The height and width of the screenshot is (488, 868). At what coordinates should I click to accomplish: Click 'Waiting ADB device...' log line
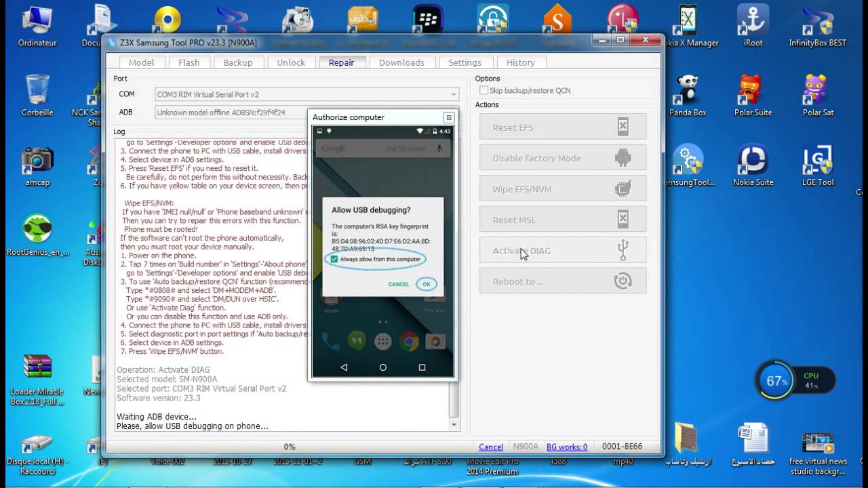[x=157, y=417]
